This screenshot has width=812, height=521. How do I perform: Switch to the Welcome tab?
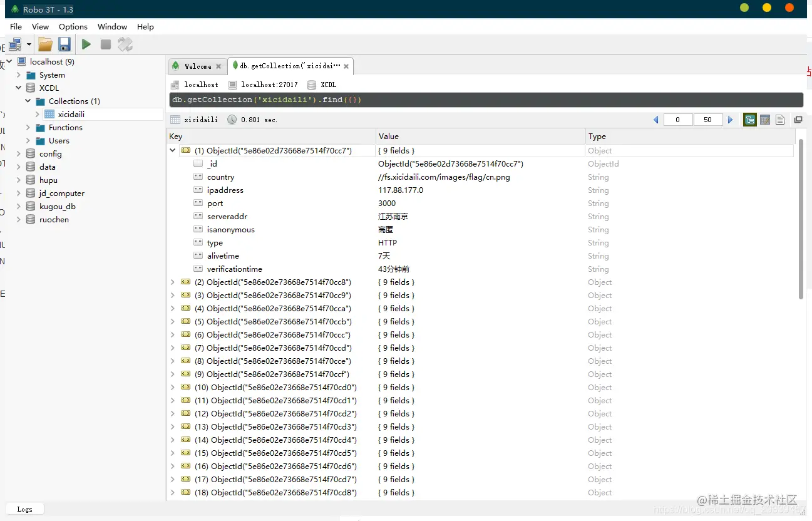click(x=197, y=66)
